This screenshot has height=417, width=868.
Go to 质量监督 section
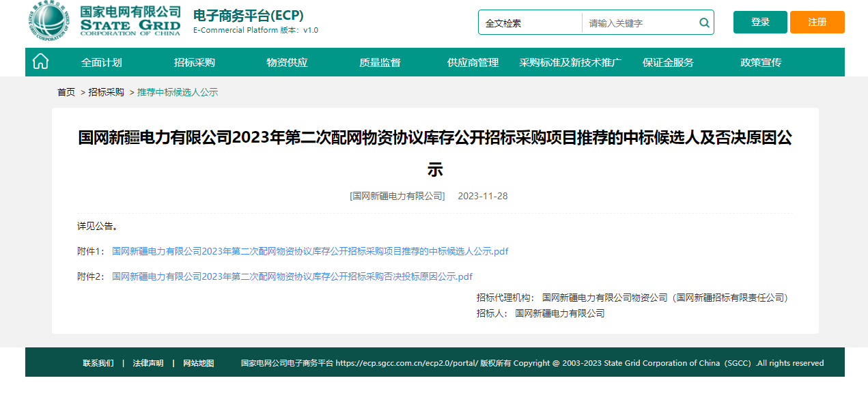[x=380, y=62]
